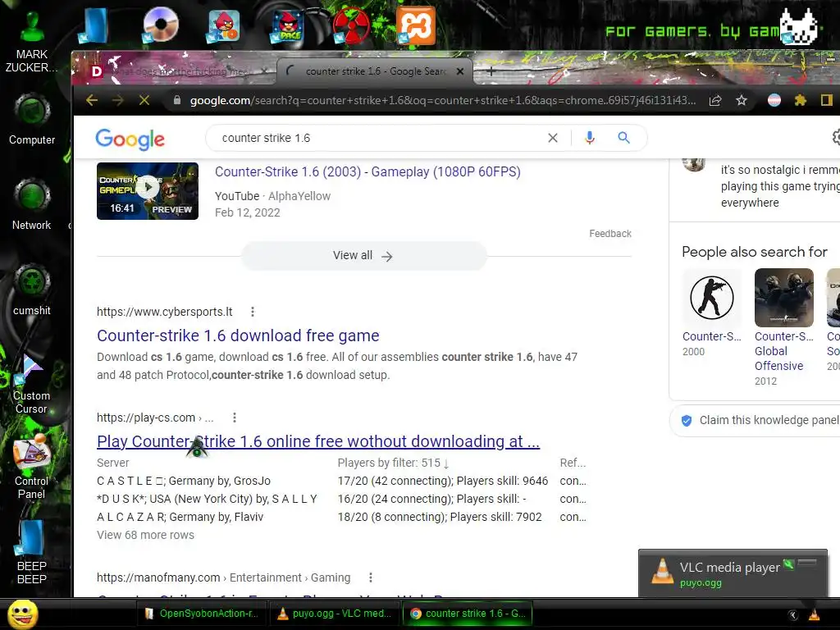Open Play Counter-Strike 1.6 online free link
840x630 pixels.
click(318, 441)
